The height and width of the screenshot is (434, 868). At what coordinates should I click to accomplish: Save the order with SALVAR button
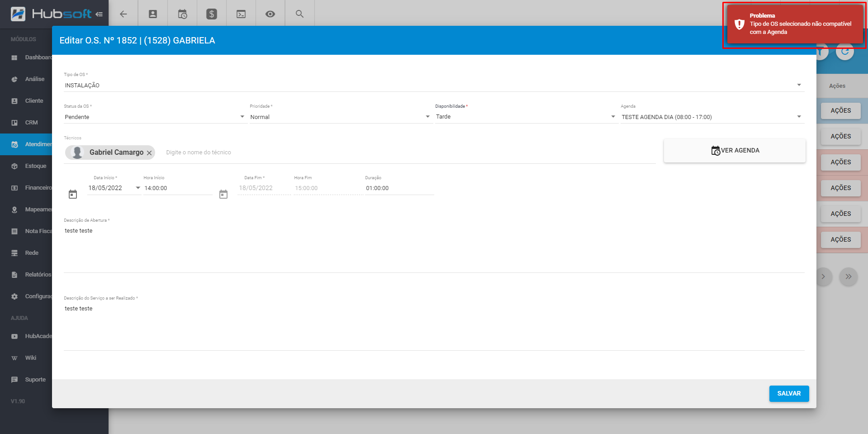click(789, 393)
